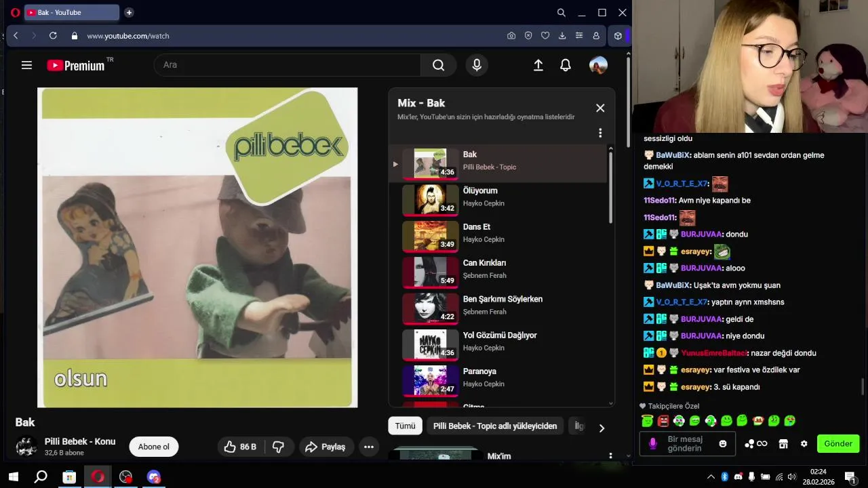Like the video with 86 B
This screenshot has height=488, width=868.
pyautogui.click(x=241, y=447)
